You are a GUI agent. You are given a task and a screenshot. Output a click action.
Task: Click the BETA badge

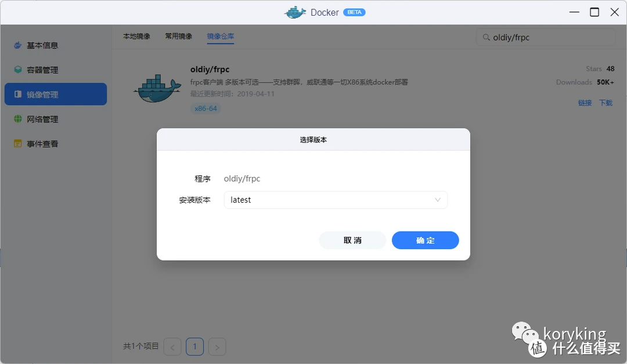354,12
